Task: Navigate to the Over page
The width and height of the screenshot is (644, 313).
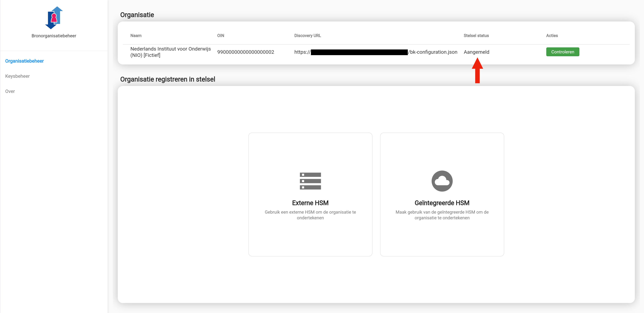Action: (10, 91)
